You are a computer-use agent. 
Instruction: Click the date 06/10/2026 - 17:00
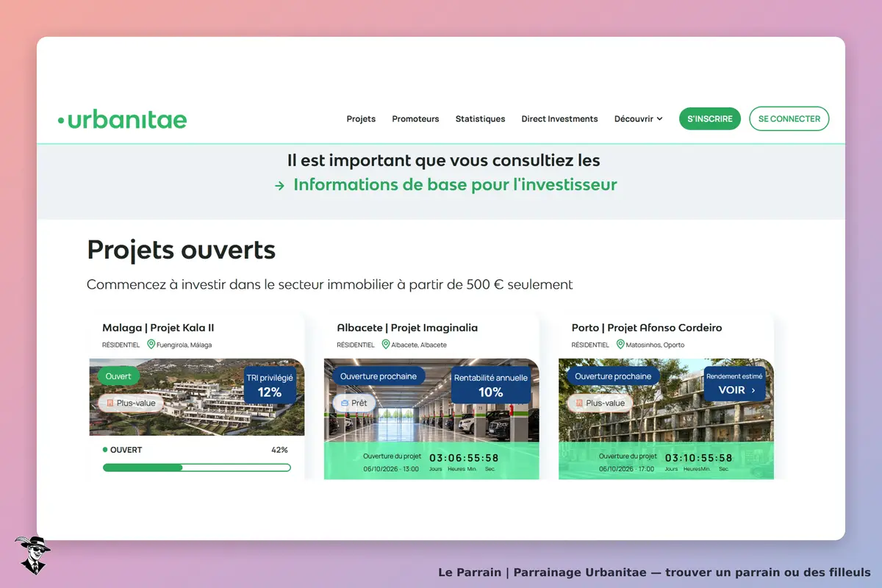(x=626, y=469)
